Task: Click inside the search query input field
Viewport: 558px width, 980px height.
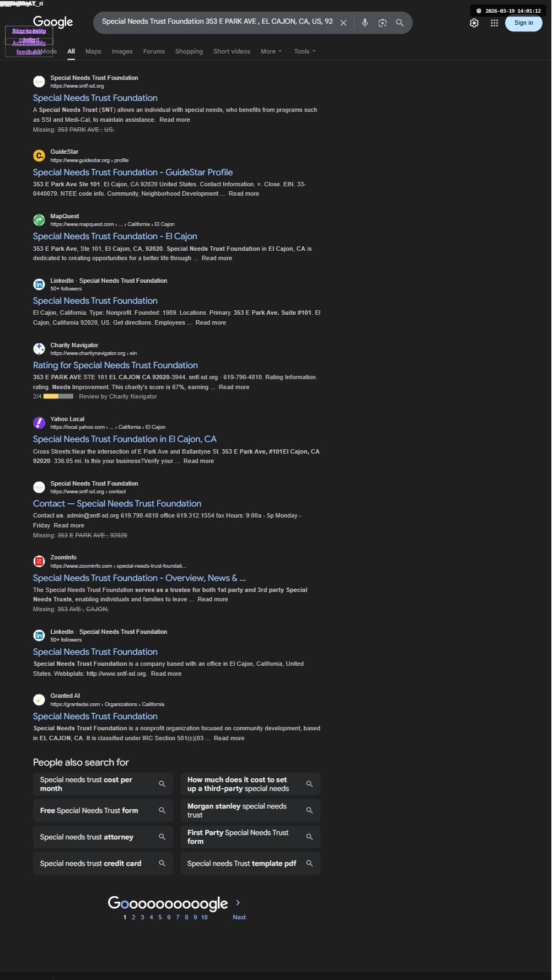Action: pyautogui.click(x=217, y=21)
